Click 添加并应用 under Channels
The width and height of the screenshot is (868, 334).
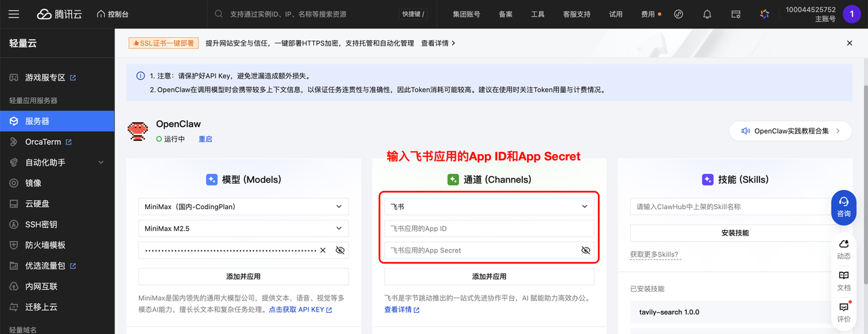(x=489, y=276)
